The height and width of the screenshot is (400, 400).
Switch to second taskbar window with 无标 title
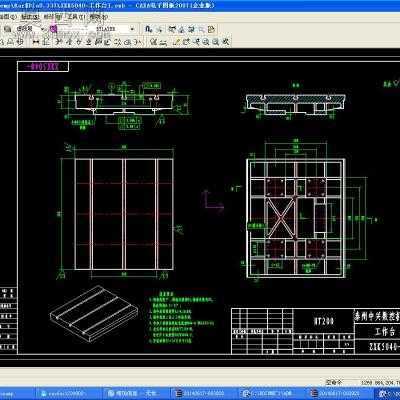136,394
